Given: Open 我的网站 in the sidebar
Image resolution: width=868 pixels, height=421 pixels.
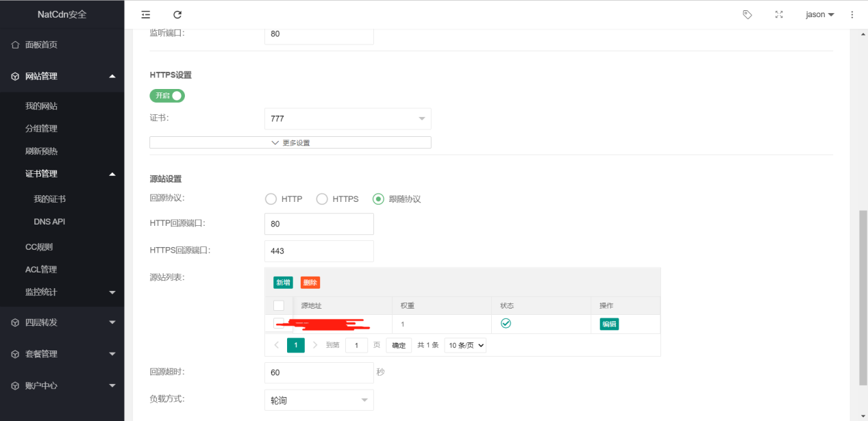Looking at the screenshot, I should point(41,106).
